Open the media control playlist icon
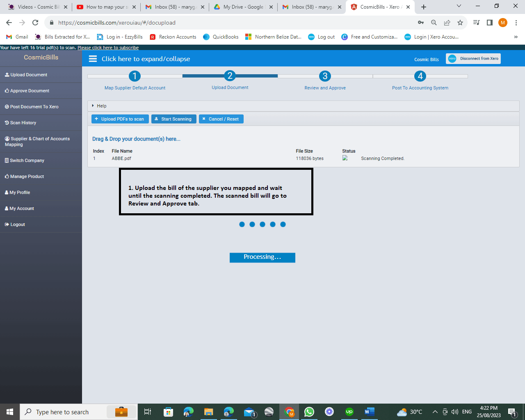 (x=477, y=23)
